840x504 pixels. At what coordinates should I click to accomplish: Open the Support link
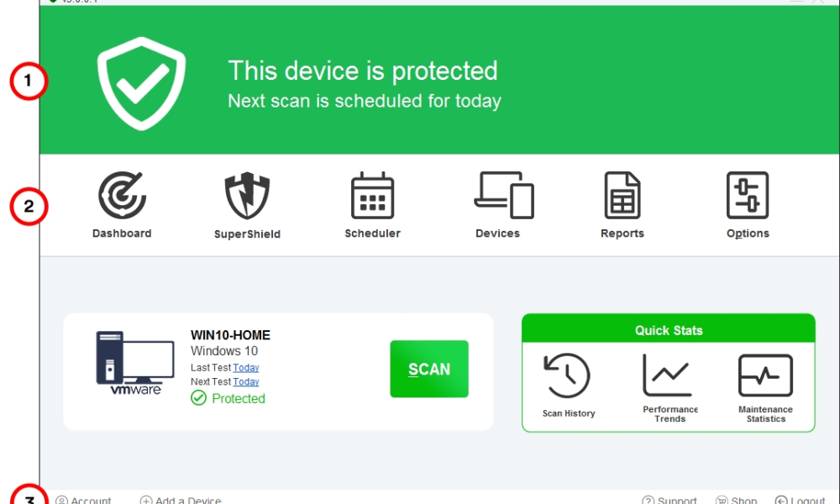click(x=669, y=500)
